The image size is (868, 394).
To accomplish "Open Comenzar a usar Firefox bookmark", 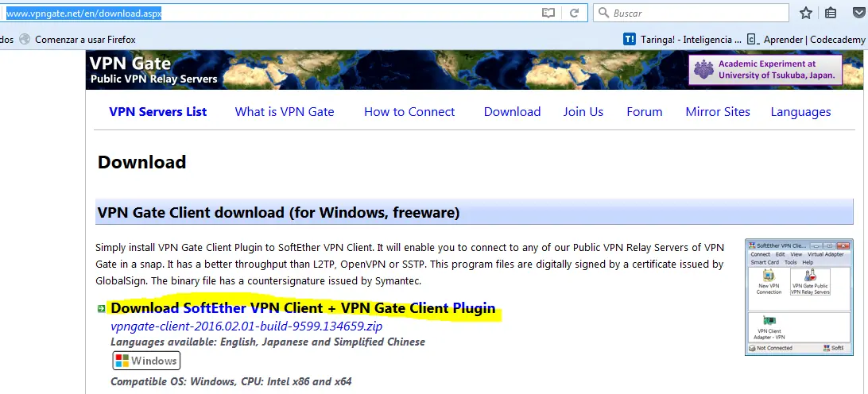I will (85, 39).
